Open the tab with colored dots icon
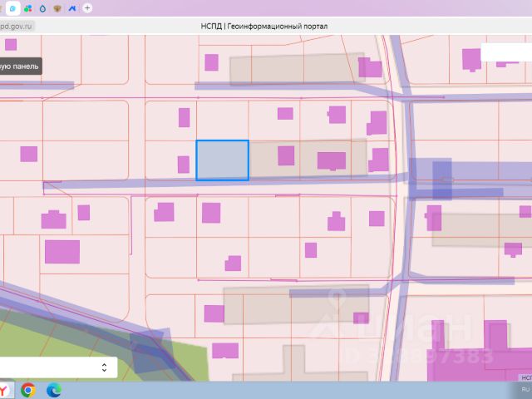Image resolution: width=532 pixels, height=399 pixels. [27, 8]
